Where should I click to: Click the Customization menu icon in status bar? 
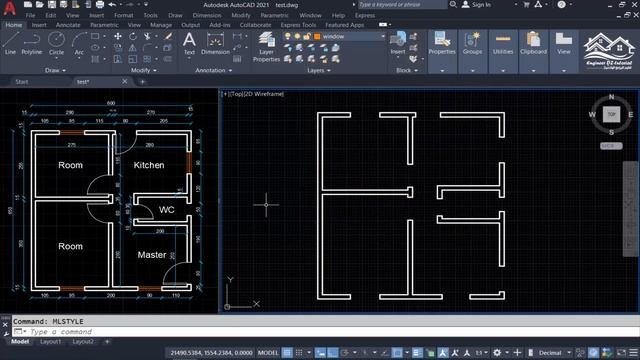pyautogui.click(x=633, y=353)
